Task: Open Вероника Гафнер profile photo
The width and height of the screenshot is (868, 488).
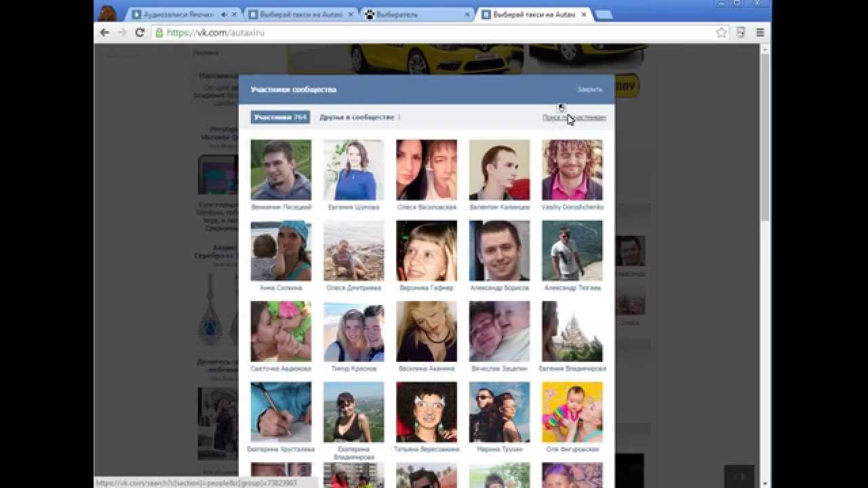Action: pyautogui.click(x=427, y=251)
